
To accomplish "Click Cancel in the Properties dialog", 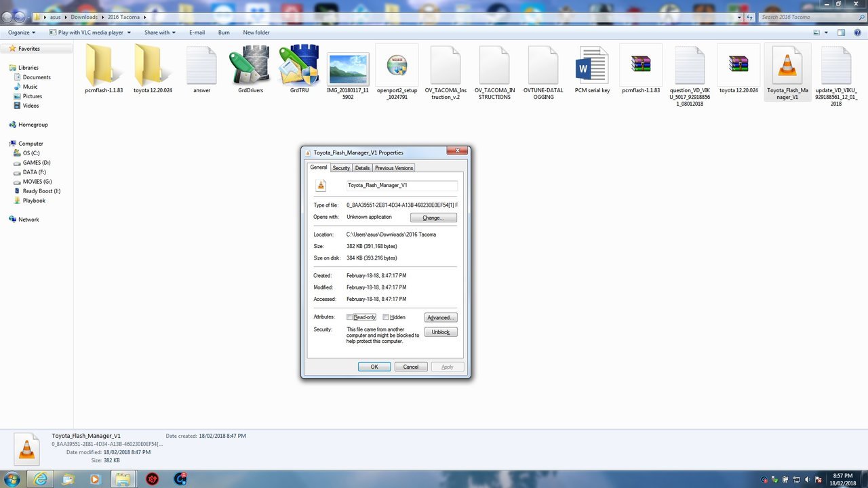I will pos(411,367).
